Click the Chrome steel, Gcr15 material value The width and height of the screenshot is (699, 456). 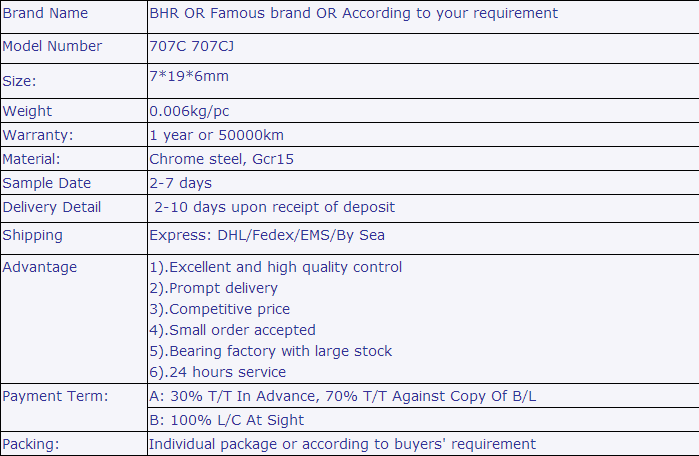click(221, 159)
